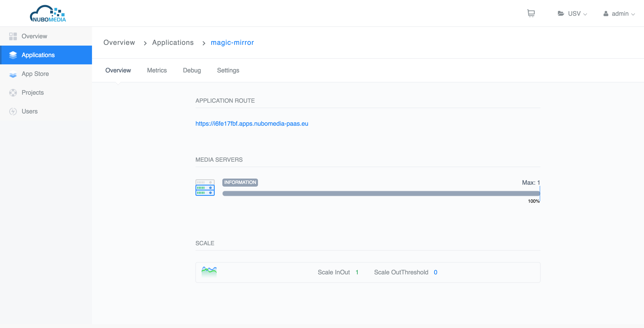Click the App Store stack icon
644x328 pixels.
[13, 74]
